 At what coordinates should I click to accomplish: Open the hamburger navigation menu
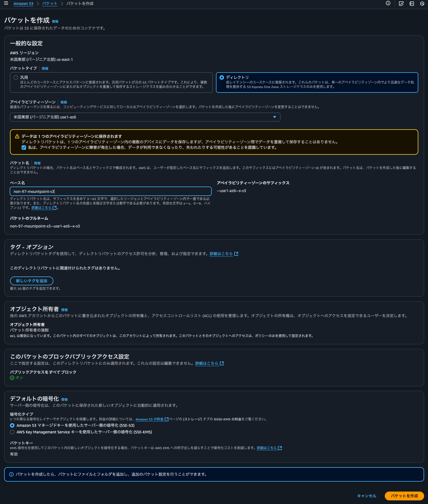pos(6,3)
